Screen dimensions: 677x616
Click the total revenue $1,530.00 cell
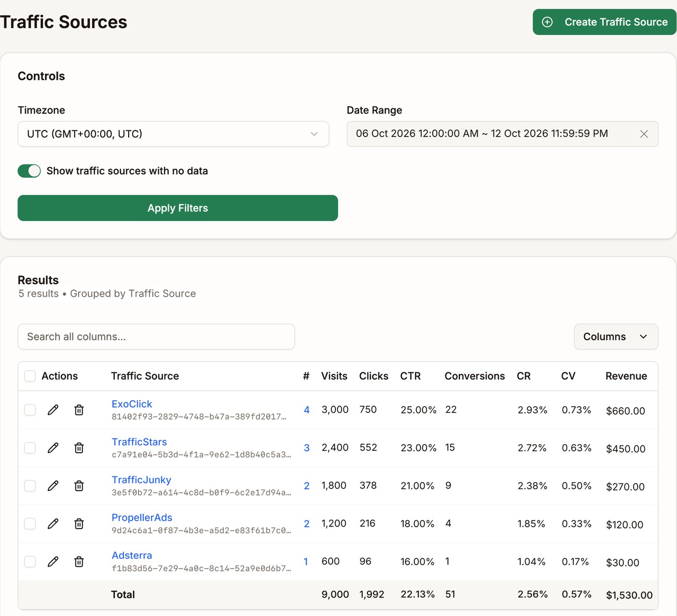pyautogui.click(x=629, y=595)
